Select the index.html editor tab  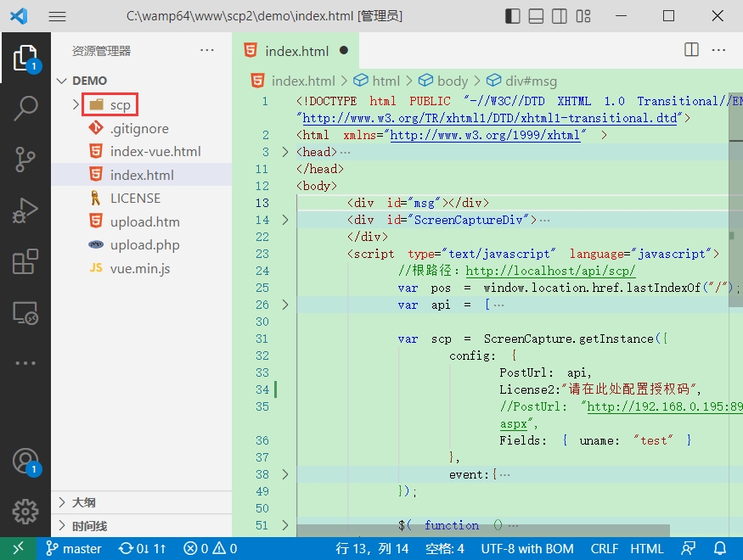pos(296,51)
